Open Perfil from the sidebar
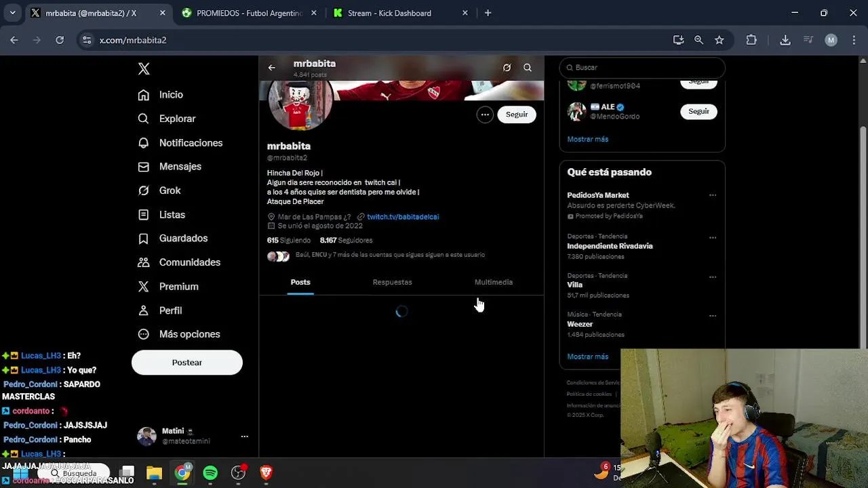This screenshot has height=488, width=868. [x=160, y=310]
